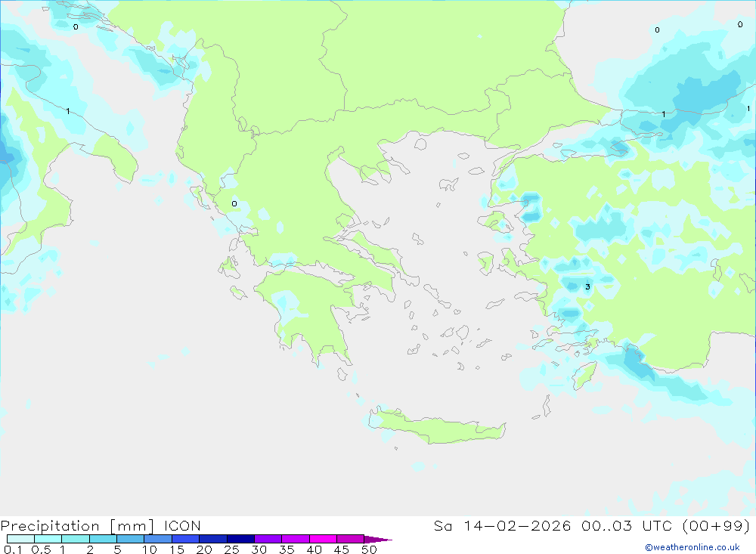Select the 2–5 mm legend color swatch
756x554 pixels.
(x=103, y=539)
